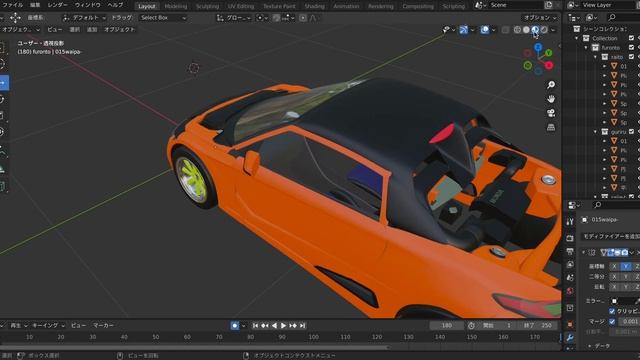
Task: Open the Modifiers wrench properties tab
Action: pos(570,338)
